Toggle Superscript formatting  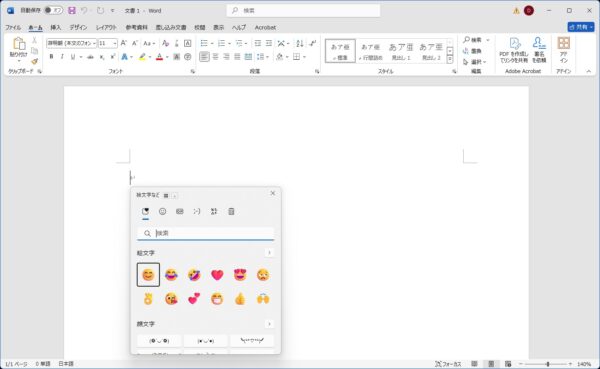pos(112,57)
